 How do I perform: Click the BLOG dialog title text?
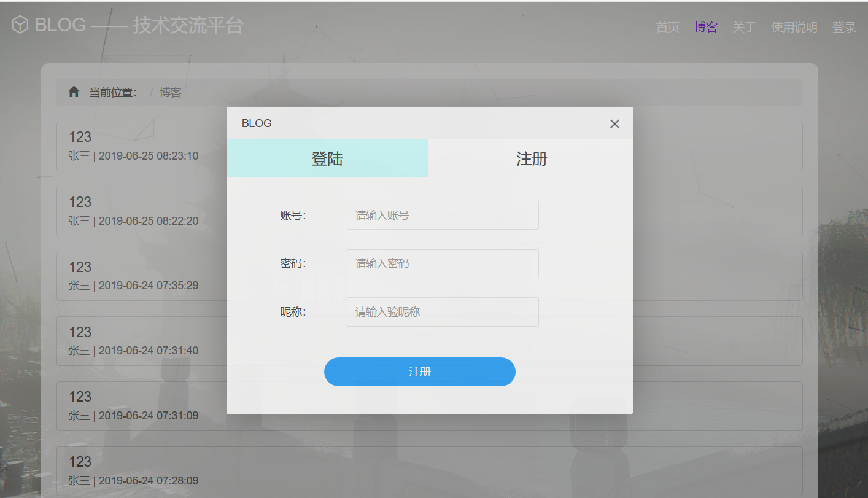[257, 123]
